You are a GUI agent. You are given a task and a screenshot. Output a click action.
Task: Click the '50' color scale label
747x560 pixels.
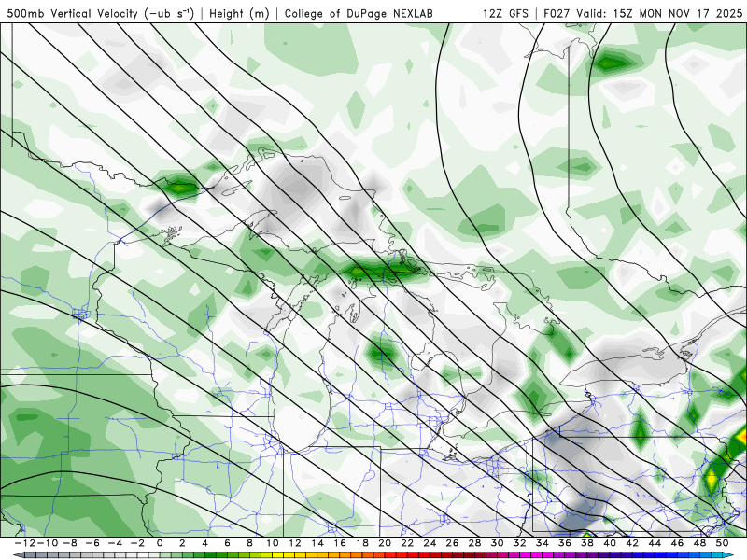coord(722,543)
